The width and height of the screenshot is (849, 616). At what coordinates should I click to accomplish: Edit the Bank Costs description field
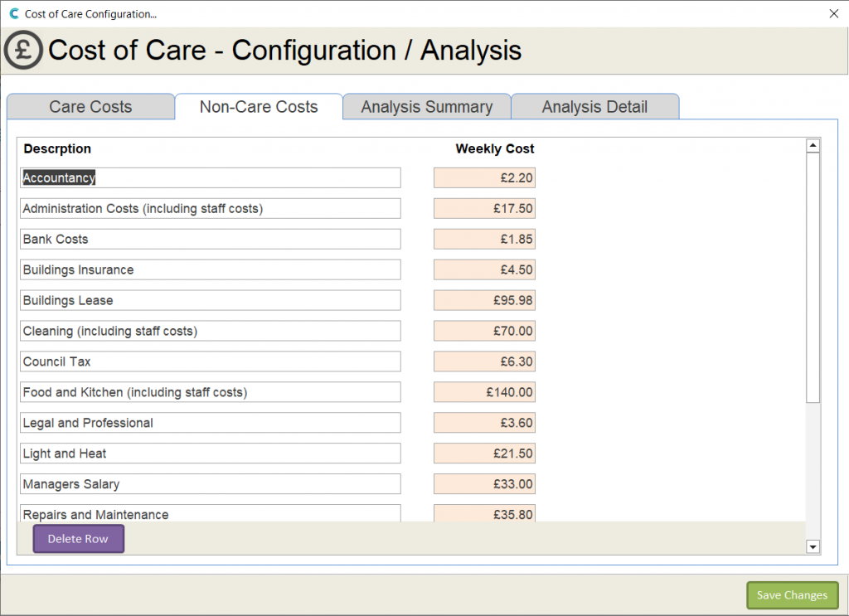pyautogui.click(x=210, y=240)
